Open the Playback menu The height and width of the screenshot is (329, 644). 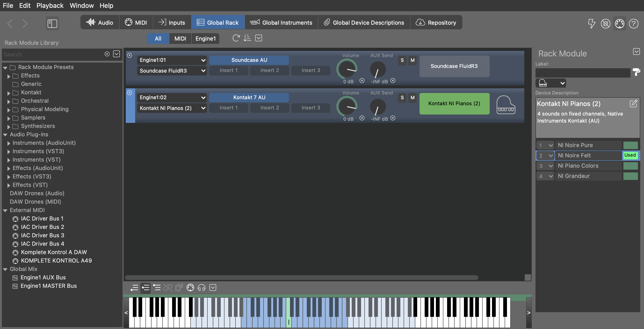click(50, 6)
